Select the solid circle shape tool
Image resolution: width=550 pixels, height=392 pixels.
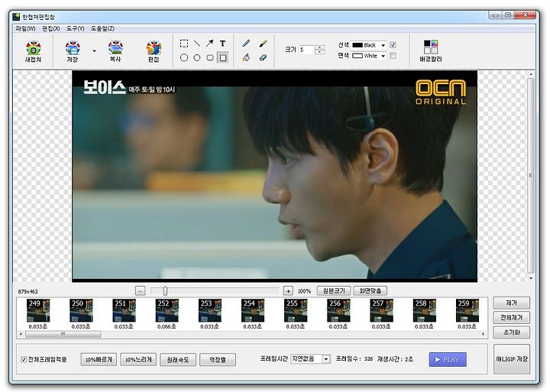[197, 57]
